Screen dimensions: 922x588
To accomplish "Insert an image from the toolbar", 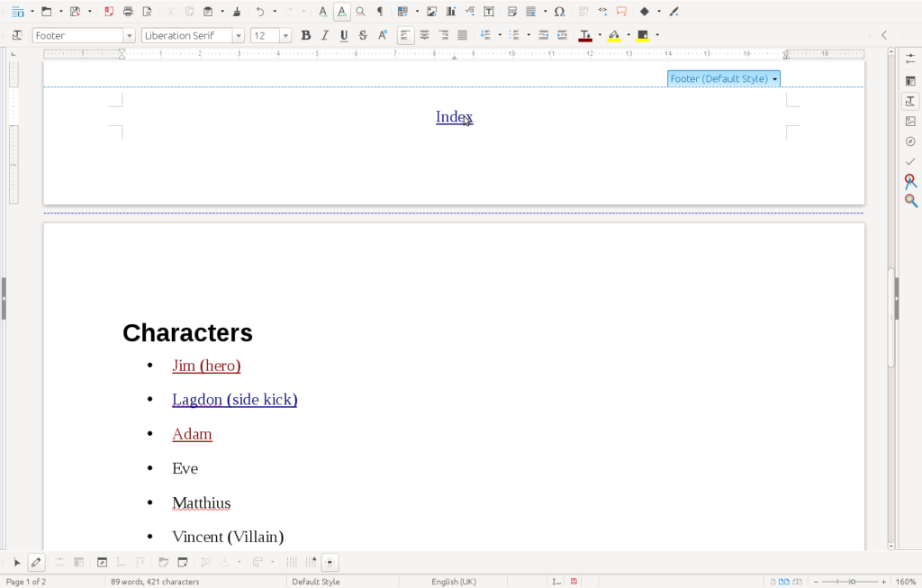I will tap(432, 12).
